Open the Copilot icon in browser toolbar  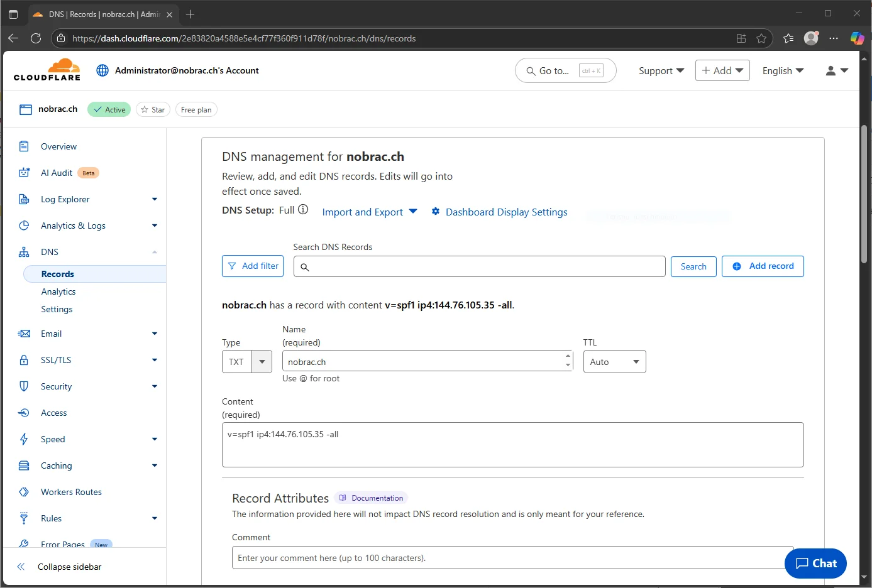857,38
